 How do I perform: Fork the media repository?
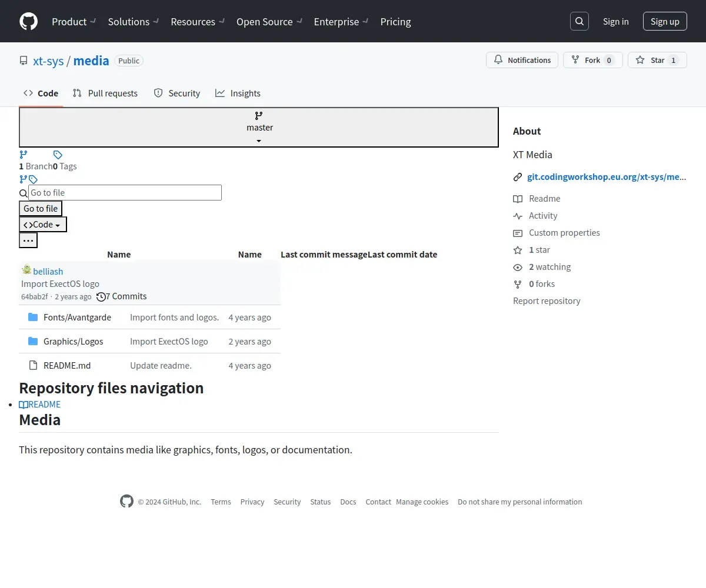click(x=592, y=60)
